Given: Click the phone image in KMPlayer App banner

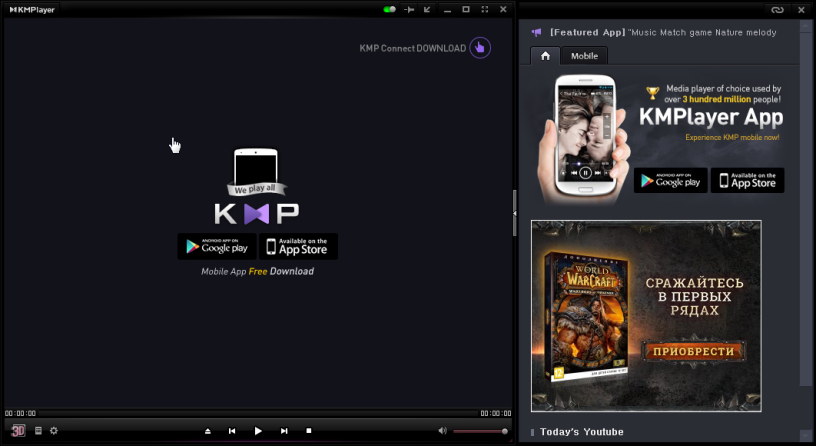Looking at the screenshot, I should coord(584,138).
